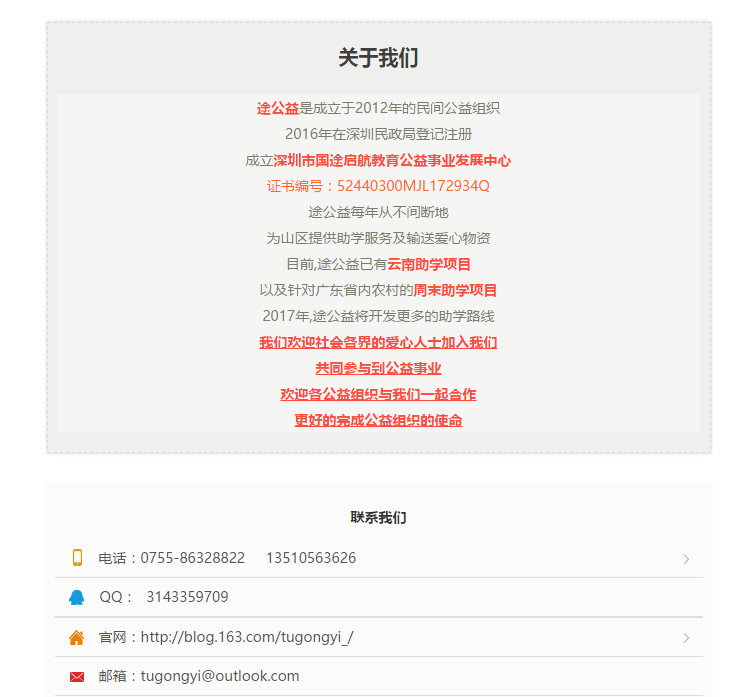Click certificate number 52440300MJL172934Q
The image size is (738, 697).
[413, 186]
